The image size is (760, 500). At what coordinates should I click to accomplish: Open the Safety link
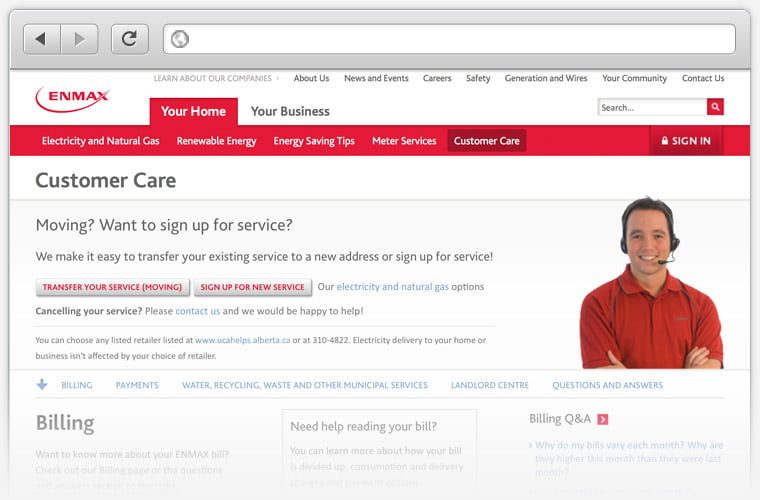click(478, 78)
